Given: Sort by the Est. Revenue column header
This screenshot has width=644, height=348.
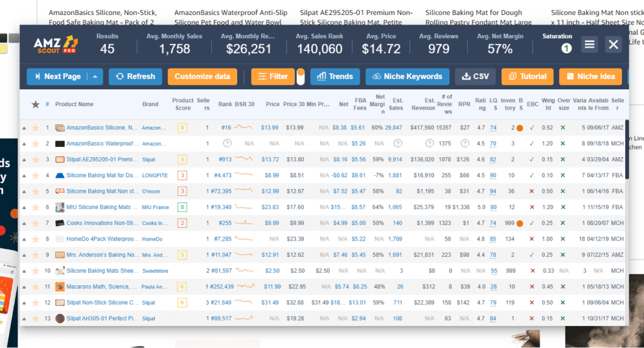Looking at the screenshot, I should (423, 104).
